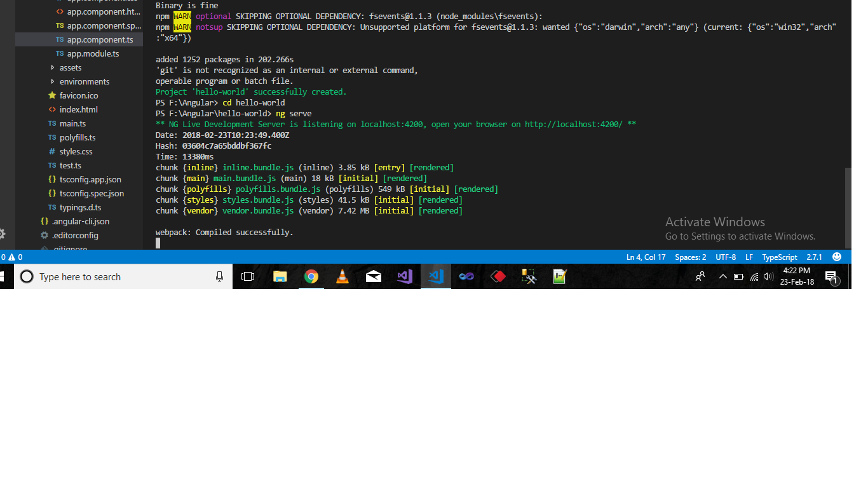
Task: Select TypeScript language mode in status bar
Action: [x=780, y=257]
